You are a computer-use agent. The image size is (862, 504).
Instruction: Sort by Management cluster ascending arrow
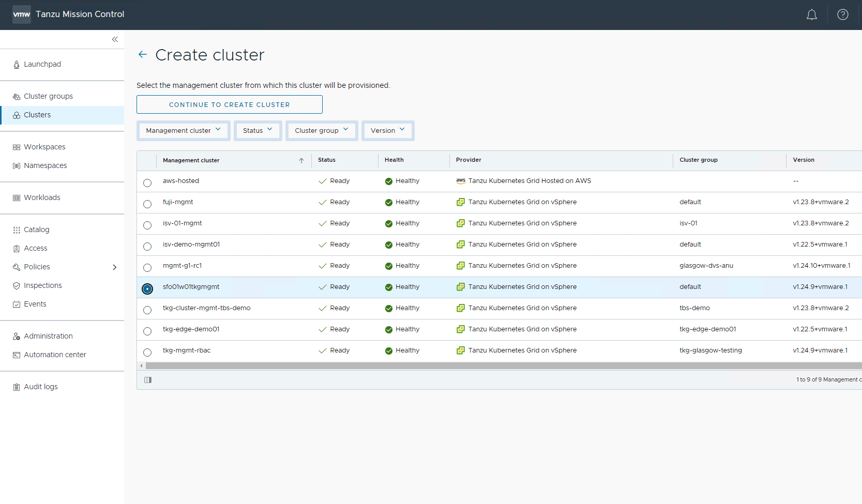coord(301,161)
